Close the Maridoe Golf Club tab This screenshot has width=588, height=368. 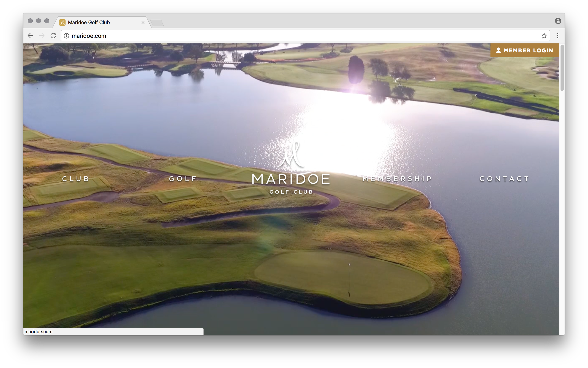143,22
